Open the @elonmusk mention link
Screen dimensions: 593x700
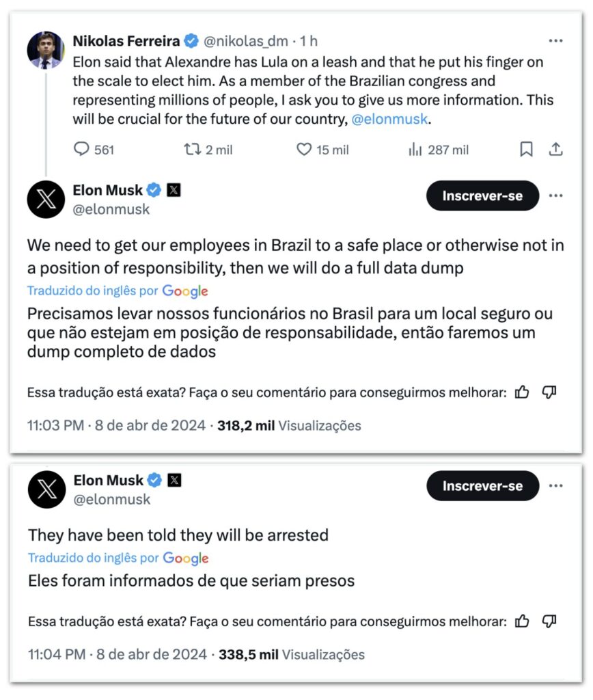[389, 119]
